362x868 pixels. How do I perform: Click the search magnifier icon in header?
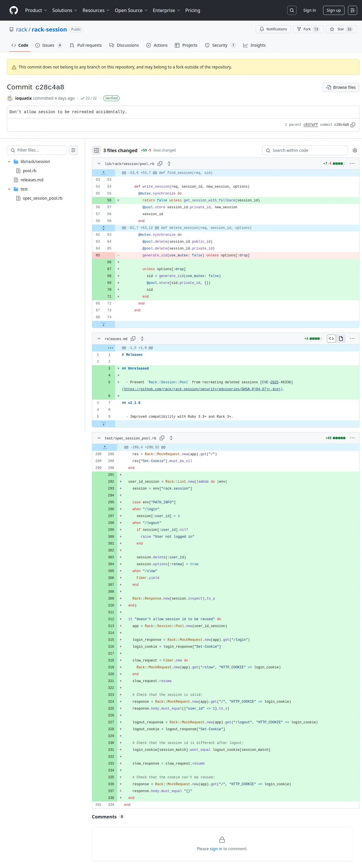point(292,10)
